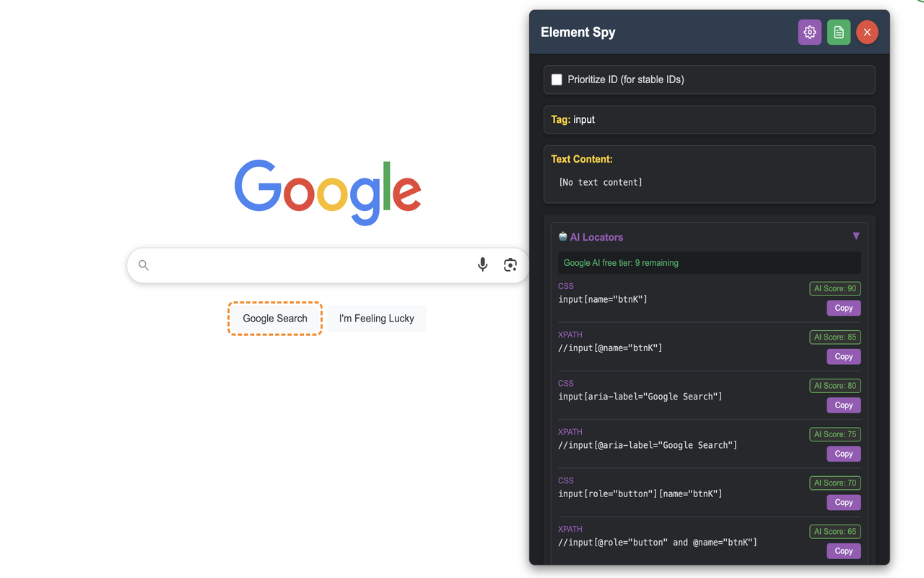Select the text //input[@aria-label="Google Search"]
Viewport: 924px width, 578px height.
point(648,445)
